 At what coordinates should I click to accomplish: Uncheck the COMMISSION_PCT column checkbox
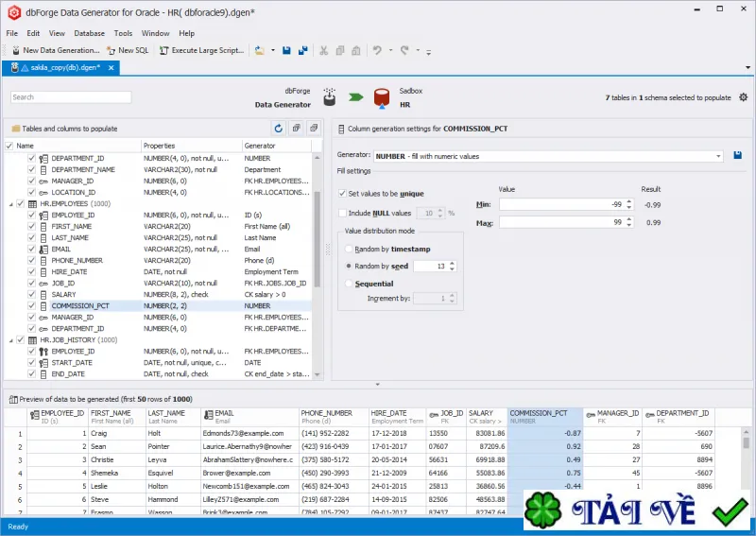[x=31, y=306]
